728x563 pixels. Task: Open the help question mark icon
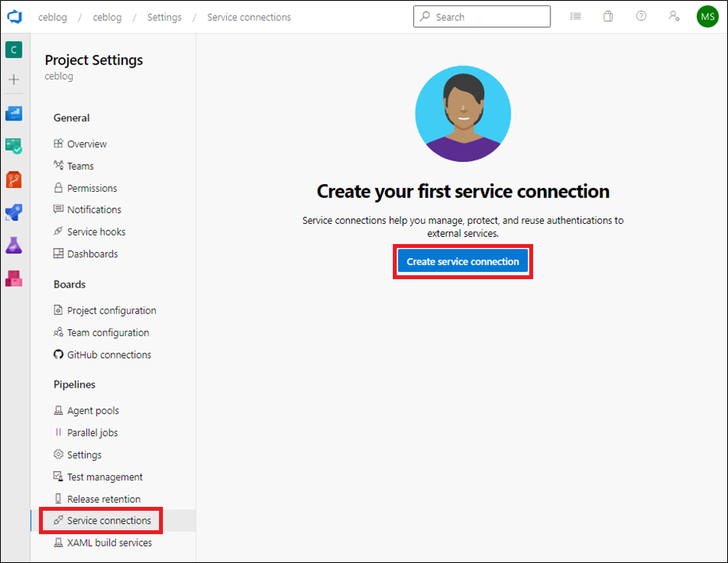pyautogui.click(x=641, y=16)
